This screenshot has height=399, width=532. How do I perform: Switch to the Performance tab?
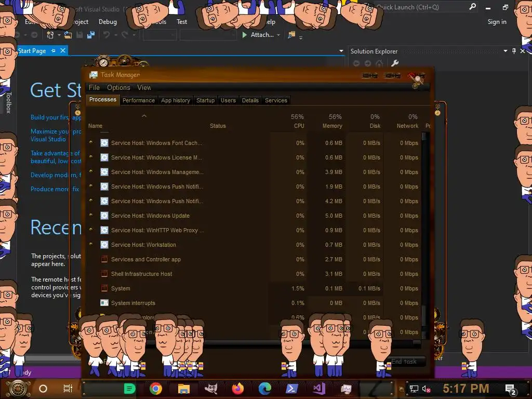[138, 100]
